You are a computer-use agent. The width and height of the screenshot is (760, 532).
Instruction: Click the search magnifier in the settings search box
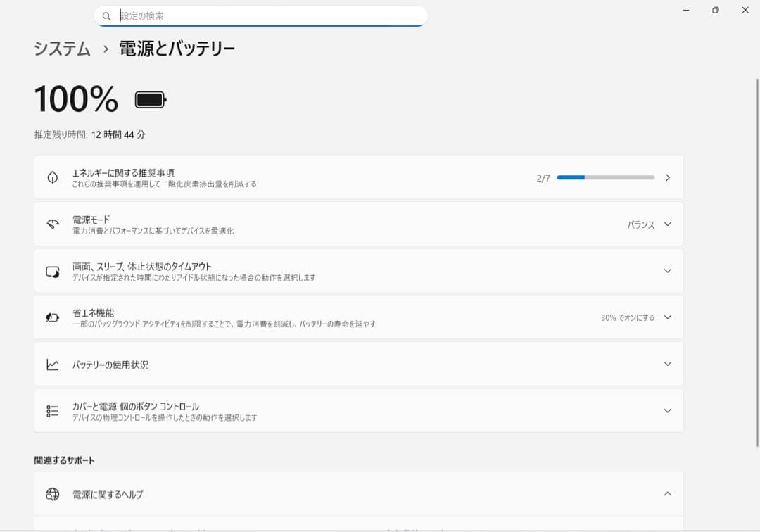106,15
